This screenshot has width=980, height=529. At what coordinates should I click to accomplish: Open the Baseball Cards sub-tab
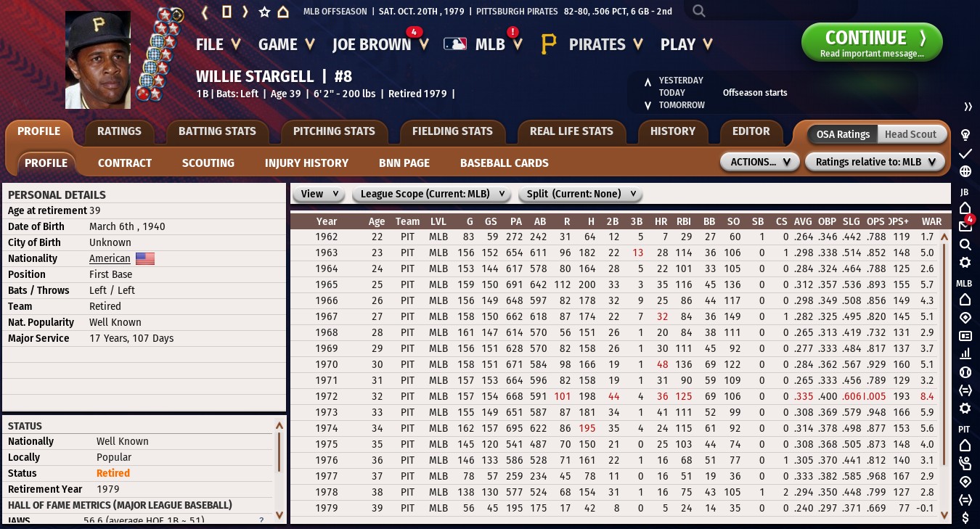(505, 163)
